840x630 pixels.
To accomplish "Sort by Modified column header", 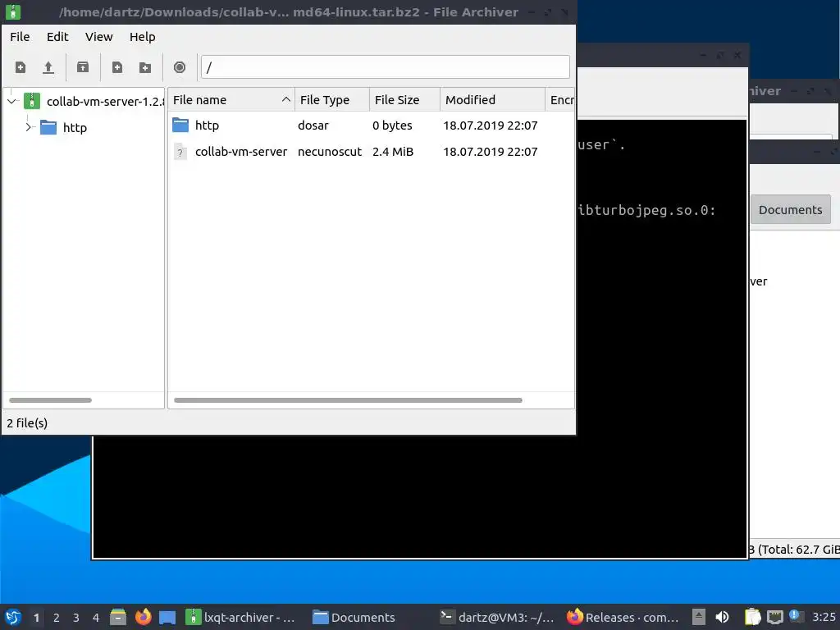I will coord(492,100).
